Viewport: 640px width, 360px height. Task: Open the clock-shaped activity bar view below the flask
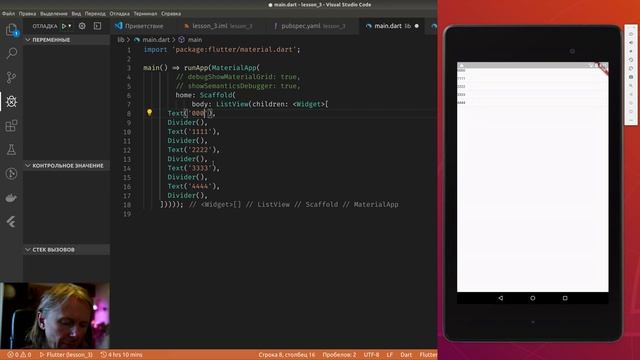point(11,173)
